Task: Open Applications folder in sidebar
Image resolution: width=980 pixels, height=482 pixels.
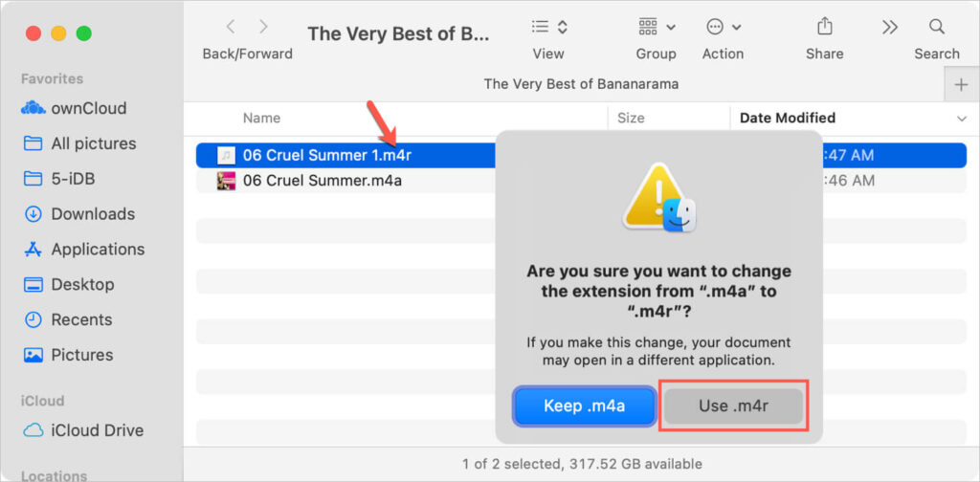Action: [98, 250]
